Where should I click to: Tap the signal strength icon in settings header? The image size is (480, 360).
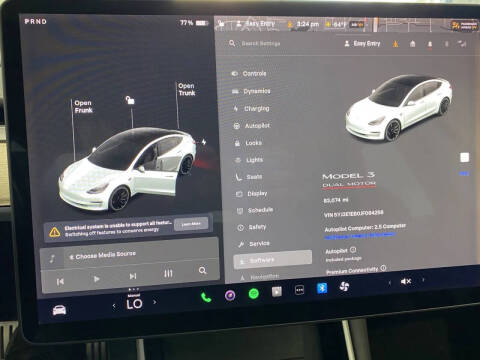pyautogui.click(x=462, y=44)
